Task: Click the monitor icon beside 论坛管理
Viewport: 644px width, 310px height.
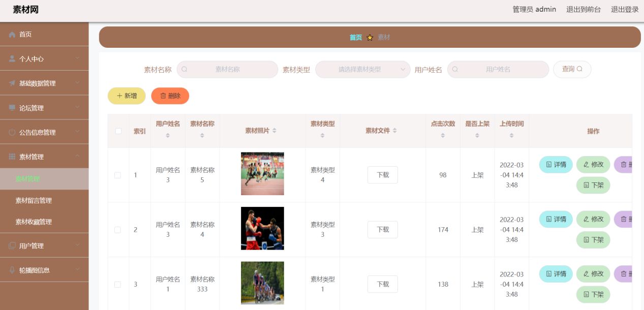Action: click(12, 108)
